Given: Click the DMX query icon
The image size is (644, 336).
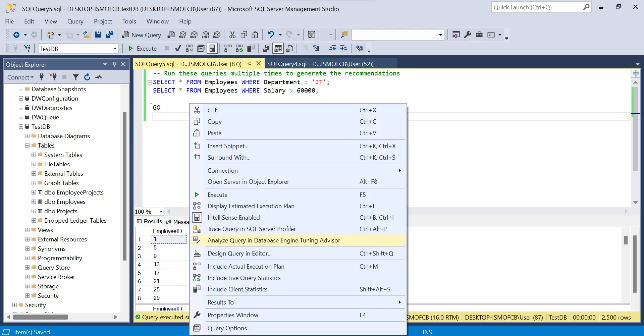Looking at the screenshot, I should point(194,35).
